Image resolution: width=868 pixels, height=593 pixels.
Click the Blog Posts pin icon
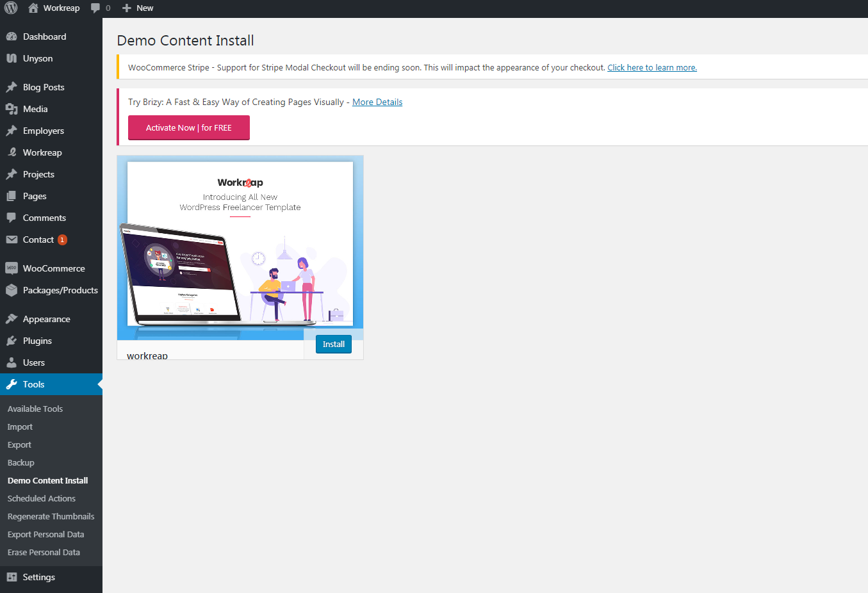tap(12, 87)
